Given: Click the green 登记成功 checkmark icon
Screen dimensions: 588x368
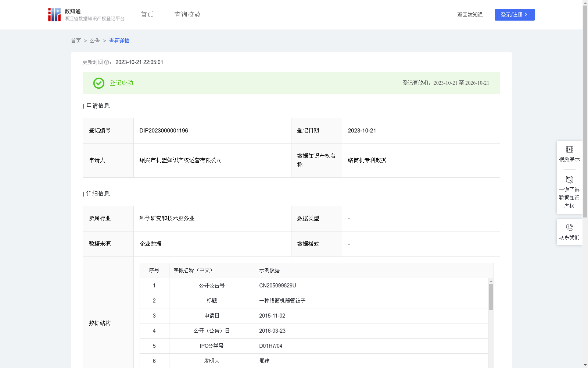Looking at the screenshot, I should tap(98, 83).
